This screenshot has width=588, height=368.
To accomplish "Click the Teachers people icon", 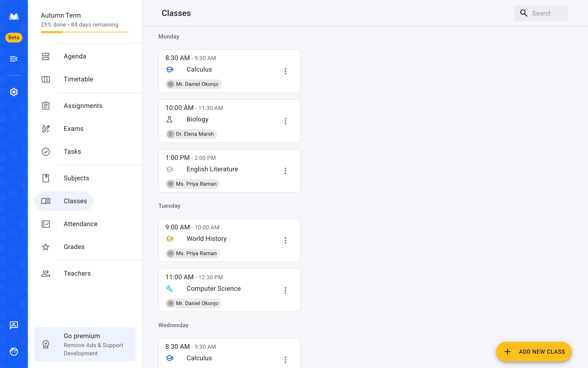I will (46, 274).
